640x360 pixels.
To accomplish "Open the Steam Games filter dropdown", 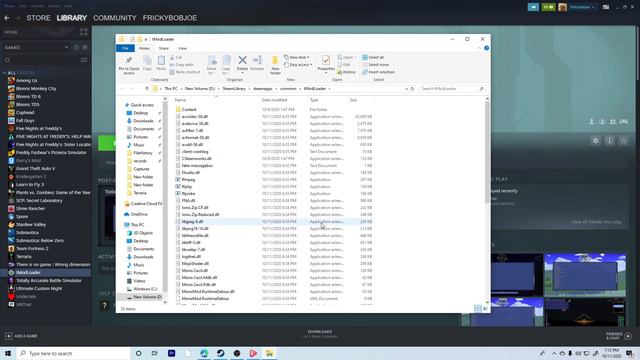I will [x=66, y=47].
